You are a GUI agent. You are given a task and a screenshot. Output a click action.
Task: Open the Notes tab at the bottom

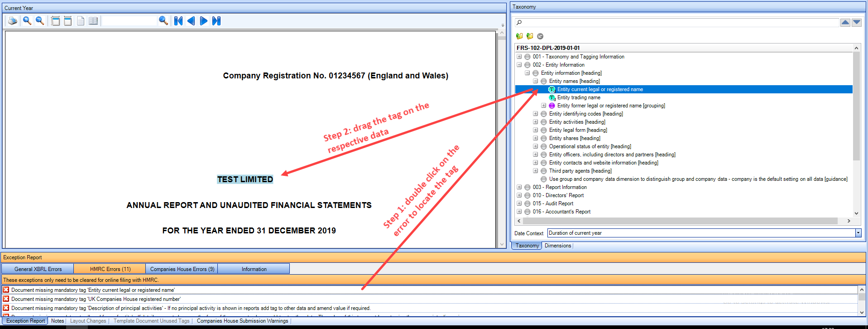coord(58,321)
